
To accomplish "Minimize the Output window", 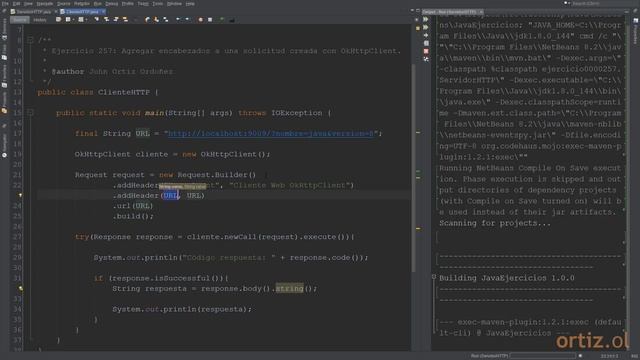I will (627, 12).
